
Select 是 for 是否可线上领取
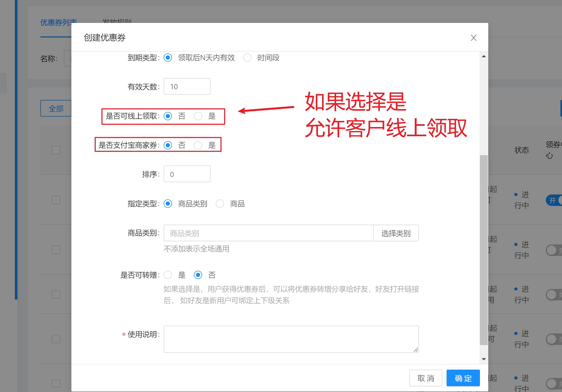click(198, 116)
